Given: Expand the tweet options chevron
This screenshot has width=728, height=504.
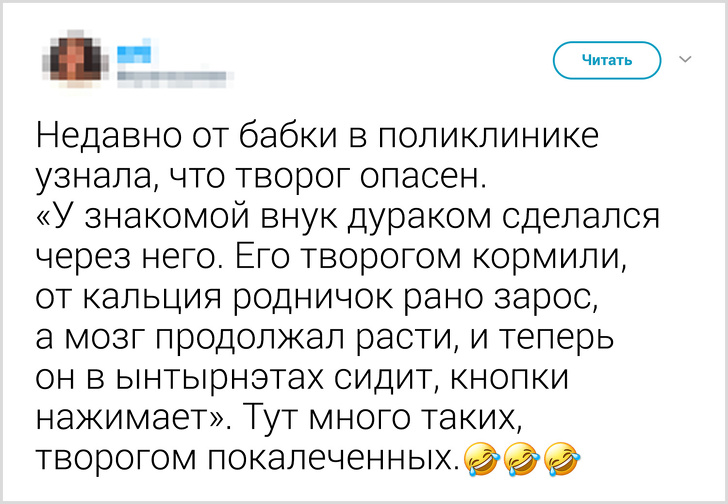Looking at the screenshot, I should (x=685, y=60).
